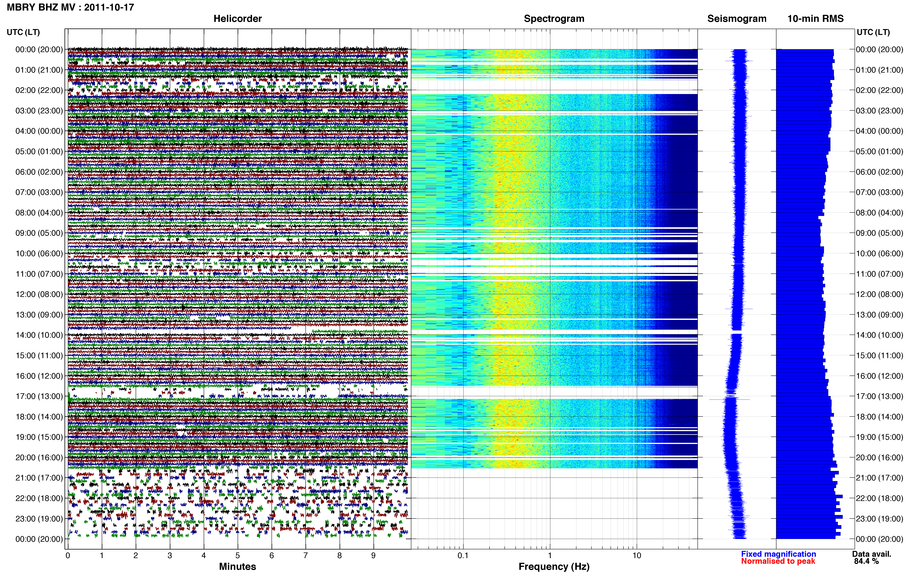Click the 09:00 (05:00) label on the RMS axis
The width and height of the screenshot is (924, 578).
coord(880,233)
